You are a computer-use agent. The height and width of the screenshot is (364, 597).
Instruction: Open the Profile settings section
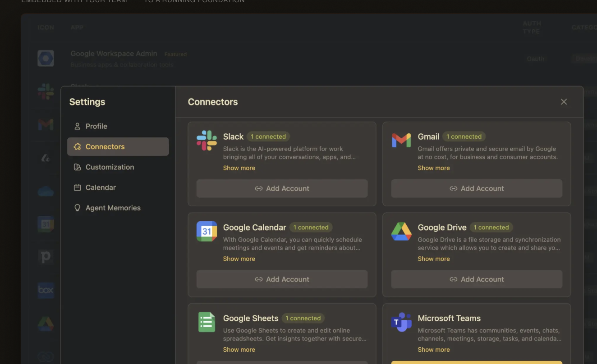(118, 126)
